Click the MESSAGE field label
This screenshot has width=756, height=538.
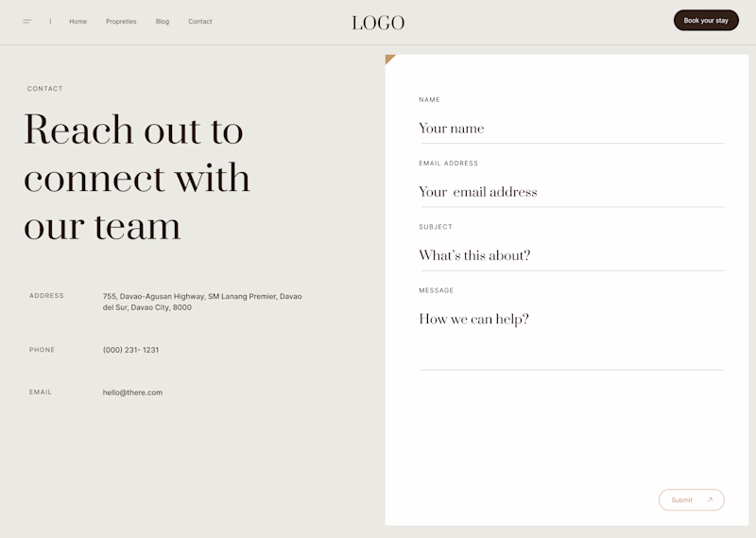[437, 290]
